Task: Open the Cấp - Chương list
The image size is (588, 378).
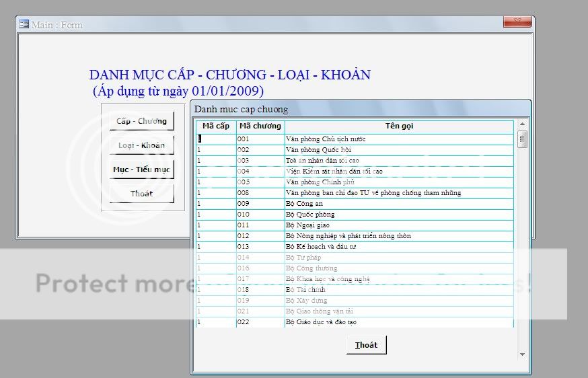Action: pos(141,121)
